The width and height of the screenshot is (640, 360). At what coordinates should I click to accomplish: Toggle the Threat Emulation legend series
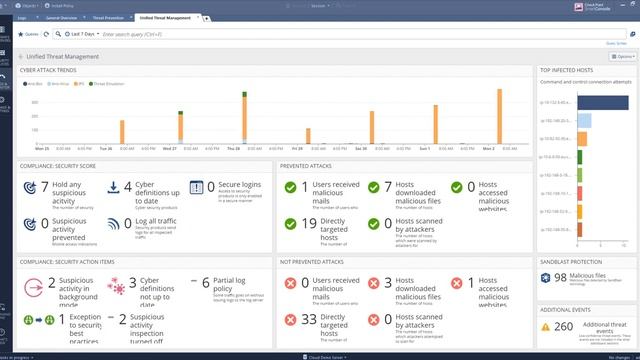tap(107, 84)
